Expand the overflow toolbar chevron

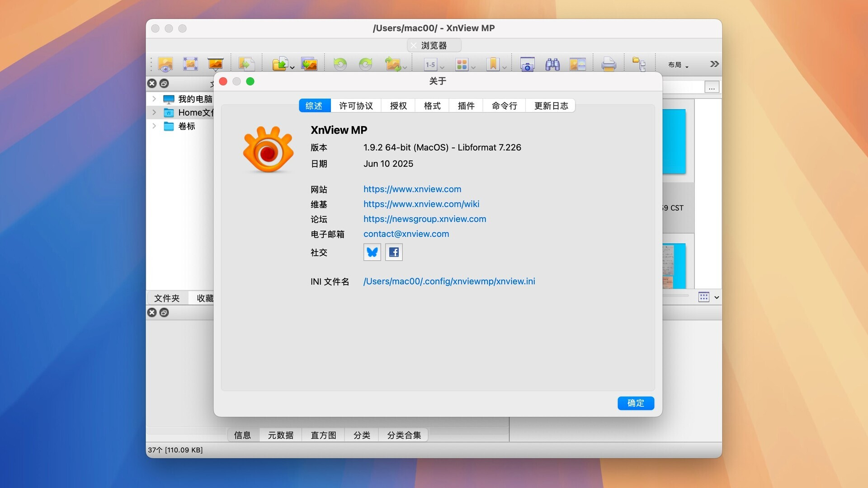pyautogui.click(x=714, y=64)
